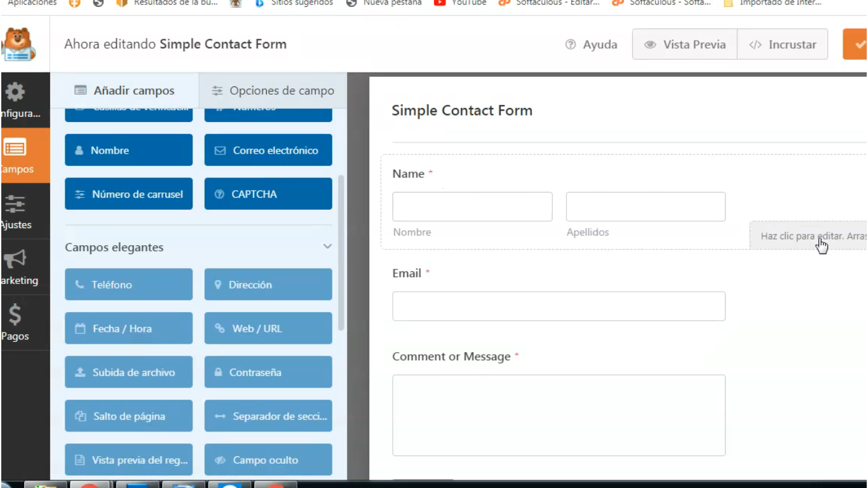The width and height of the screenshot is (868, 488).
Task: Click inside the Email input field
Action: pyautogui.click(x=559, y=306)
